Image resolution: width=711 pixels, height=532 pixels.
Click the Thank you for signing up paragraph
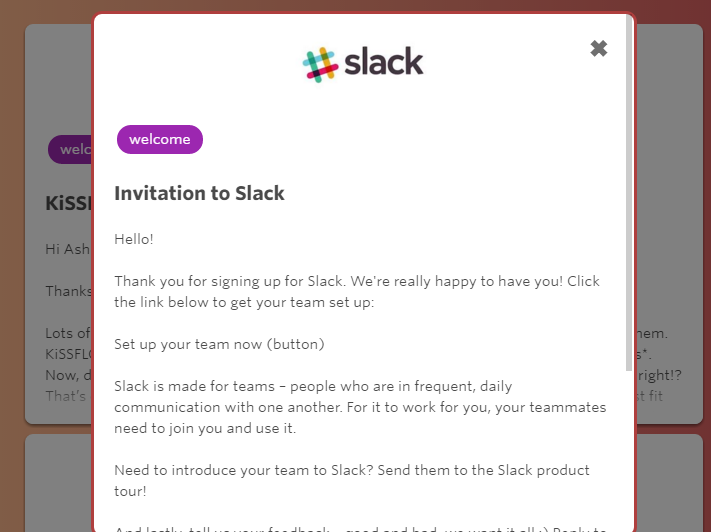click(357, 292)
